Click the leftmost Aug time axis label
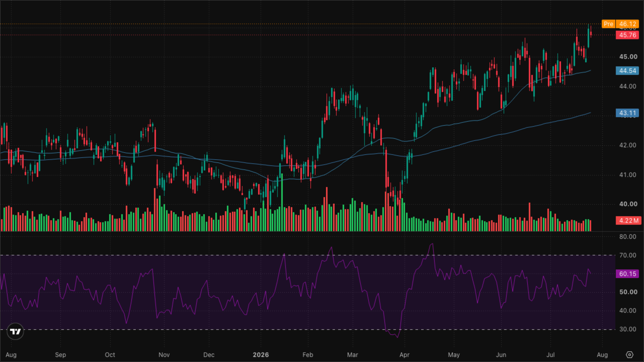 tap(11, 355)
